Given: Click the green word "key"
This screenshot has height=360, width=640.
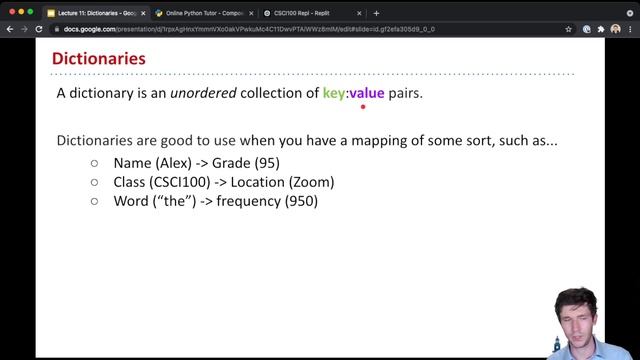Looking at the screenshot, I should coord(334,93).
